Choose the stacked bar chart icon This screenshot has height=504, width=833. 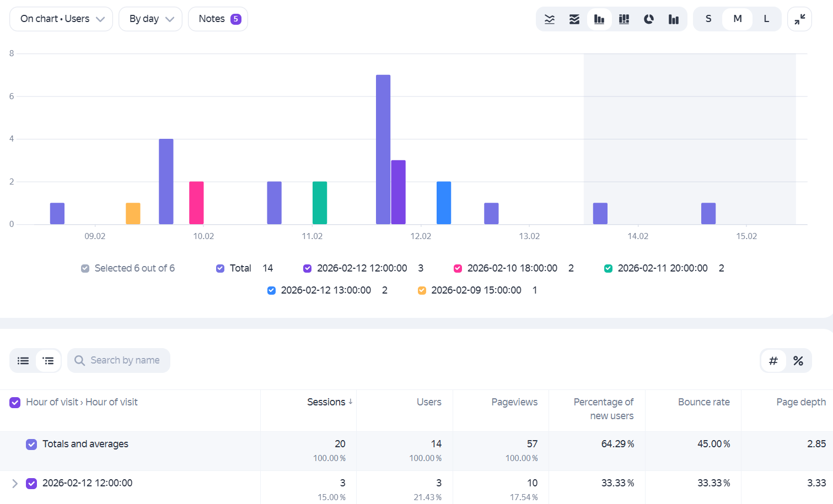[624, 19]
